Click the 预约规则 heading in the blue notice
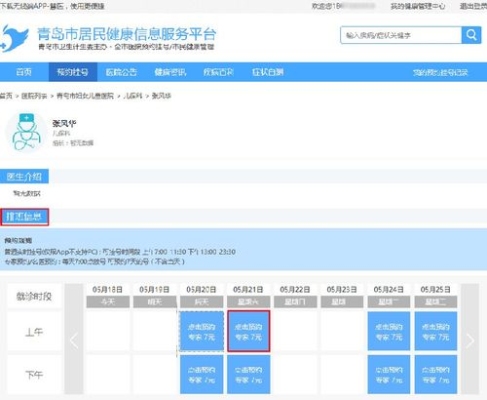This screenshot has width=487, height=400. coord(18,240)
